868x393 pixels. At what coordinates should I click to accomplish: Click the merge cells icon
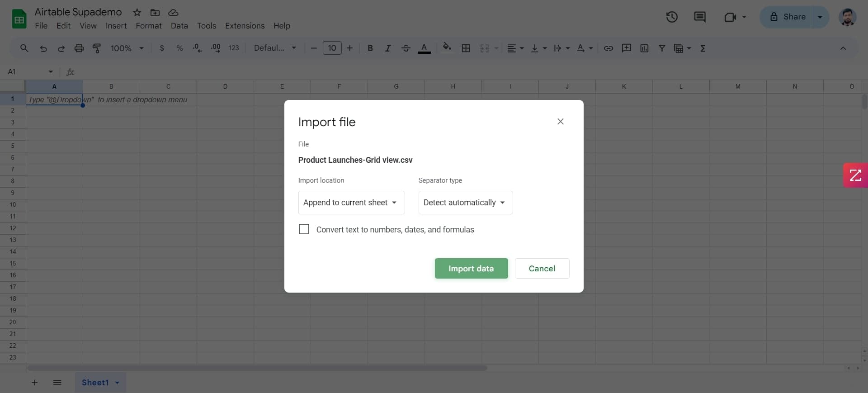pos(485,48)
